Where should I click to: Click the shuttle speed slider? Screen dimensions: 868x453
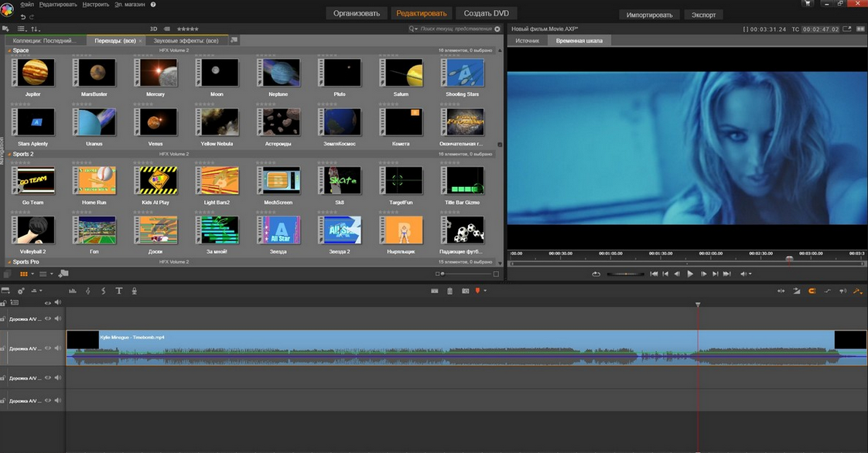click(626, 274)
